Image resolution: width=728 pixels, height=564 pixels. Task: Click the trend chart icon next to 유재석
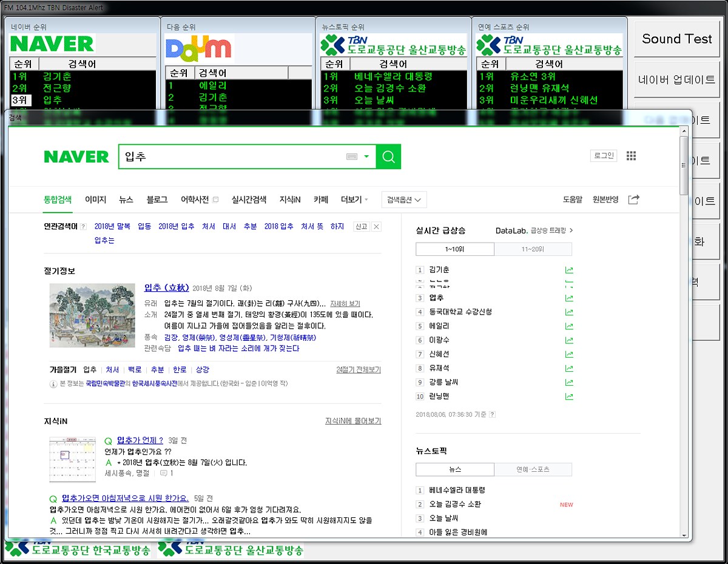click(x=568, y=369)
